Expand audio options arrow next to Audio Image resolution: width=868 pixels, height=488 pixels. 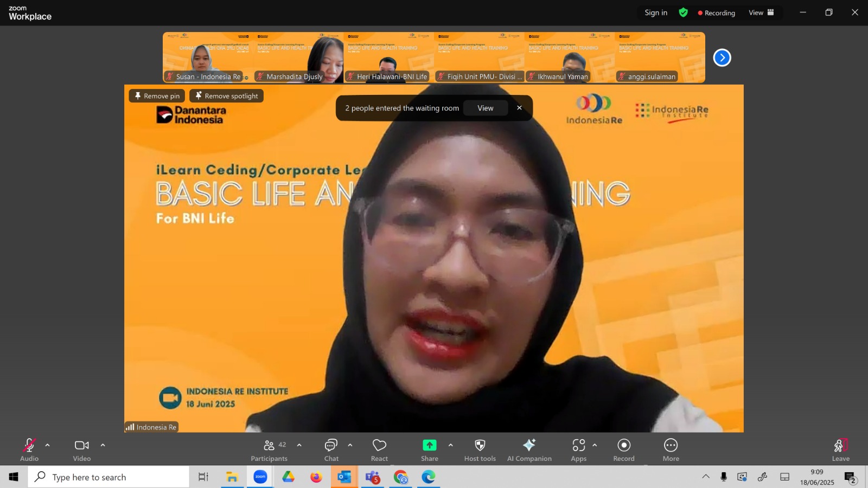click(x=47, y=445)
